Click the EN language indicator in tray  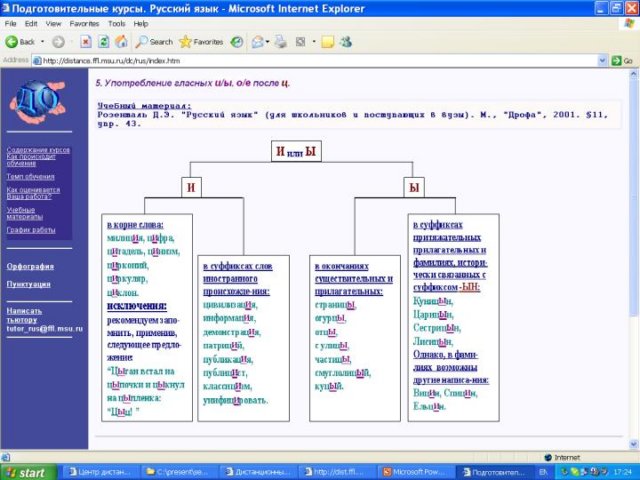(x=543, y=472)
